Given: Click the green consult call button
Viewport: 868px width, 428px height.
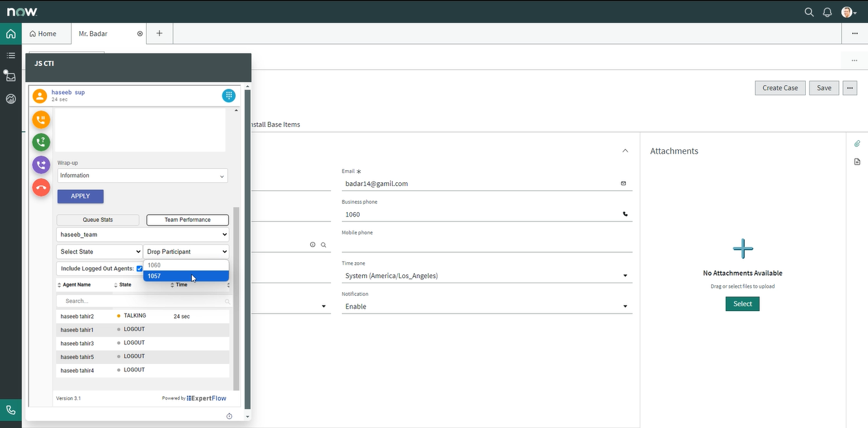Looking at the screenshot, I should point(41,142).
